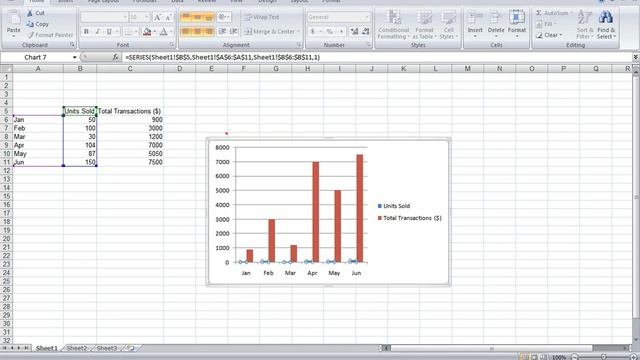Toggle underline formatting
Screen dimensions: 640x360
point(109,31)
